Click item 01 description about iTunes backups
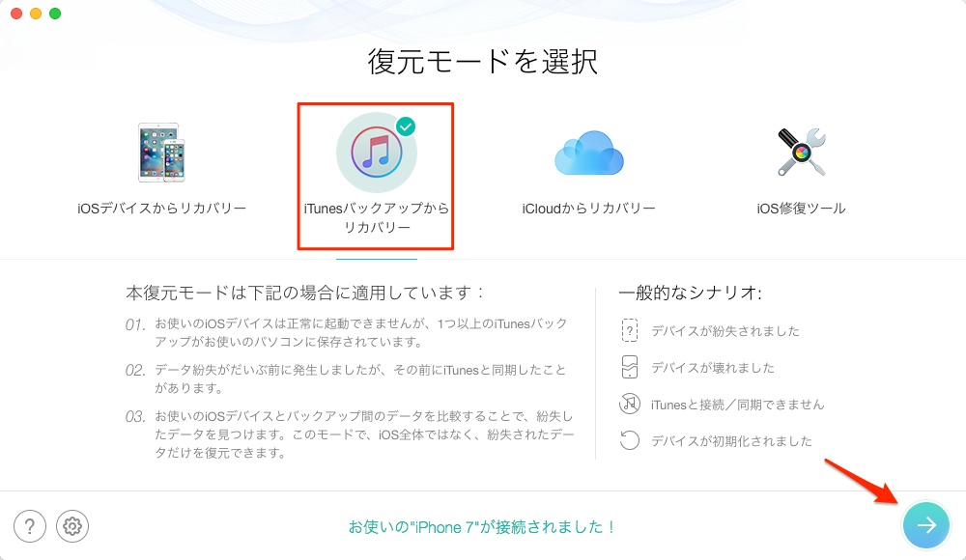 point(360,333)
